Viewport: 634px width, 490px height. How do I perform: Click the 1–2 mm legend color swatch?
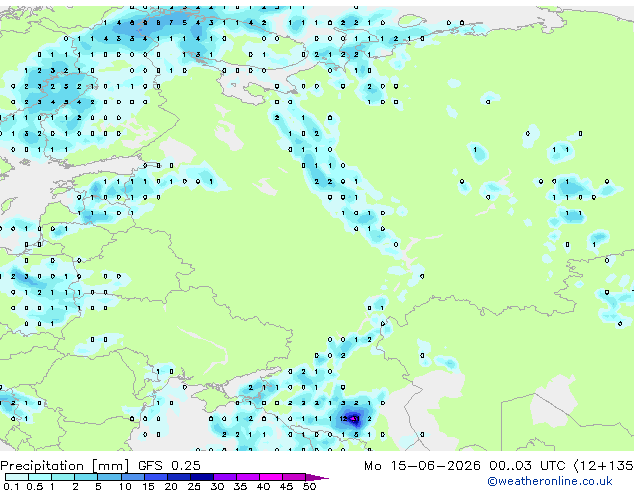tap(63, 477)
